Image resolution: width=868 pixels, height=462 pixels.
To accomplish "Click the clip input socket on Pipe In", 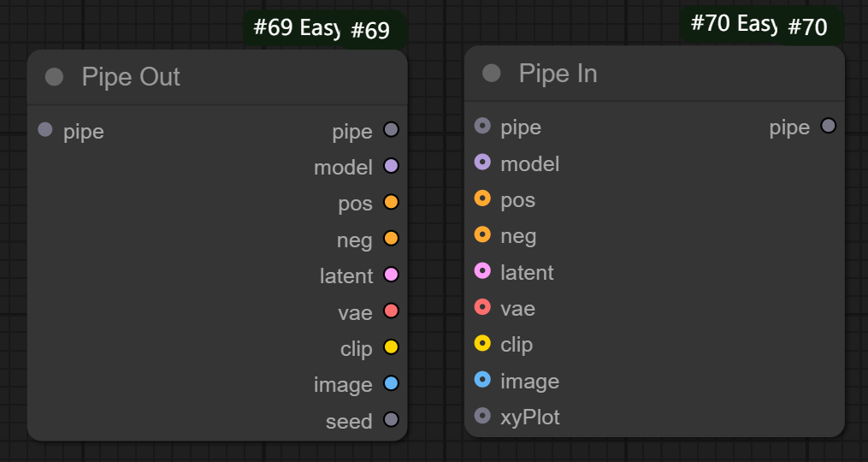I will (x=482, y=344).
